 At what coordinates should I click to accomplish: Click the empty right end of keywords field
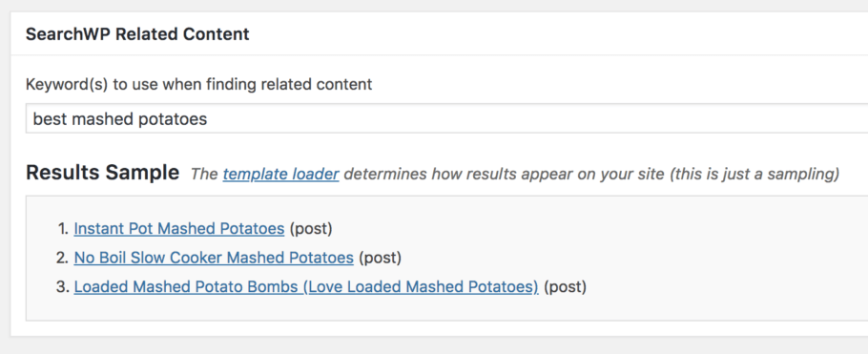[x=664, y=118]
